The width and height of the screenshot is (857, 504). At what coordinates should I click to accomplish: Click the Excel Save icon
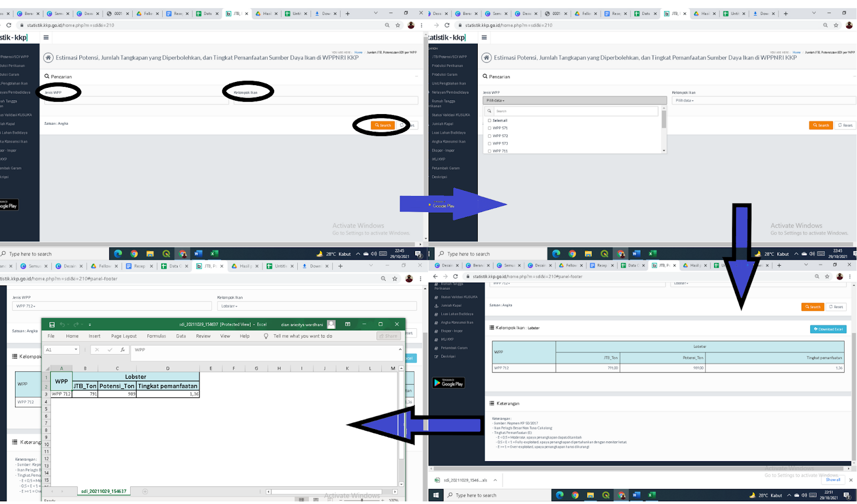52,325
